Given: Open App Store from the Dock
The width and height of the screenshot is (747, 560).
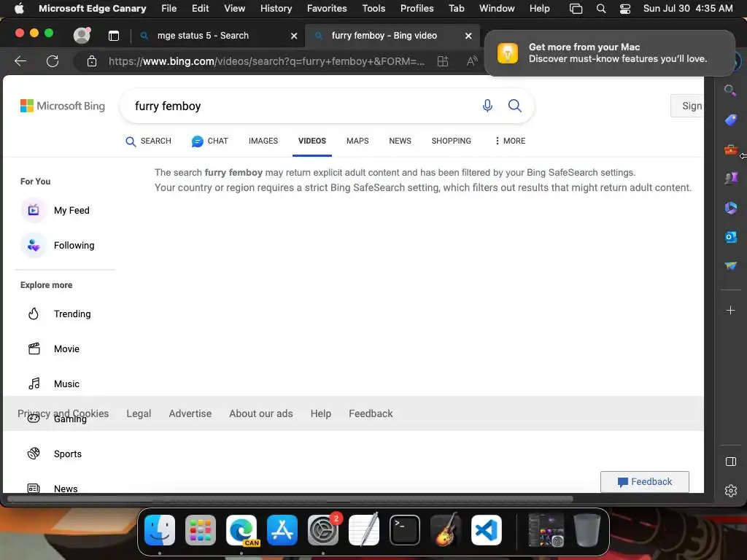Looking at the screenshot, I should [x=282, y=530].
